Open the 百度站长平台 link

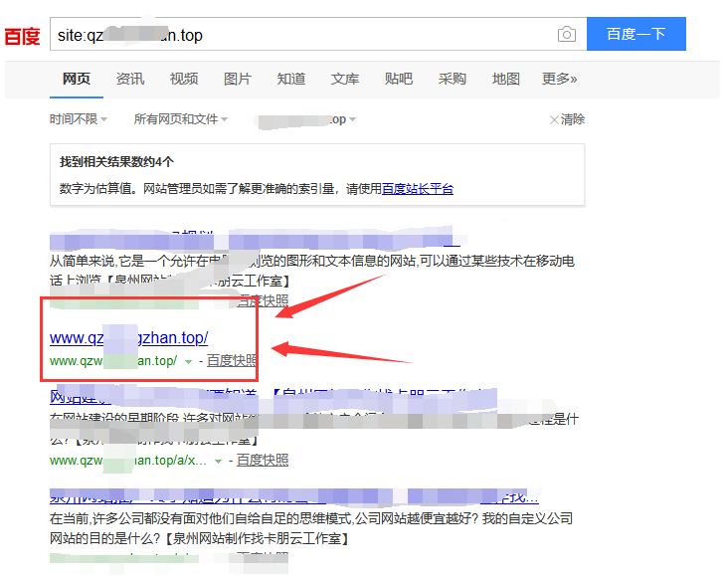click(x=418, y=189)
